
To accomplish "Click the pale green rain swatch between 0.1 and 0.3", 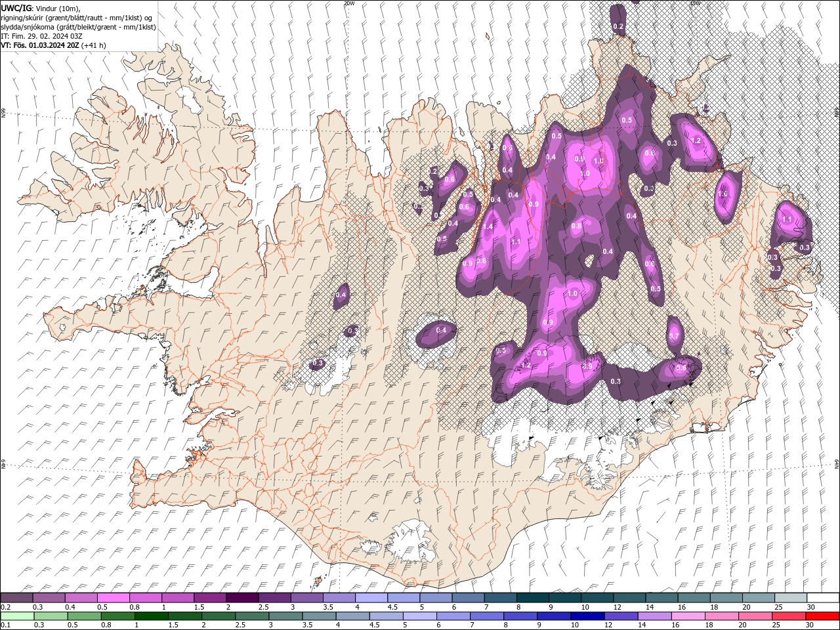I will click(17, 616).
